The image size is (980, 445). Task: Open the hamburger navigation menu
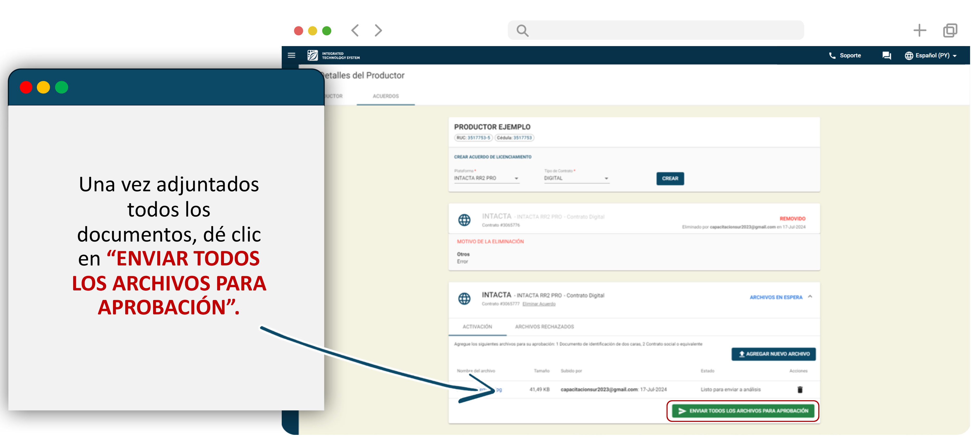[291, 55]
